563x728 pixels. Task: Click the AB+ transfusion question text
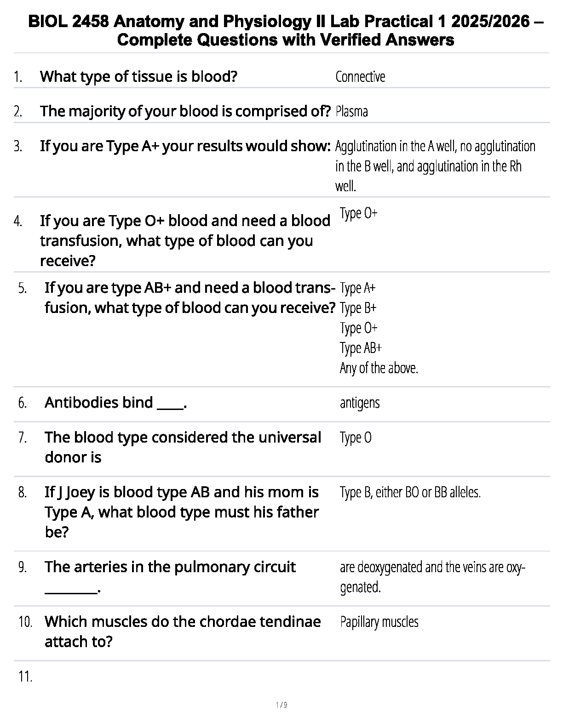tap(190, 297)
